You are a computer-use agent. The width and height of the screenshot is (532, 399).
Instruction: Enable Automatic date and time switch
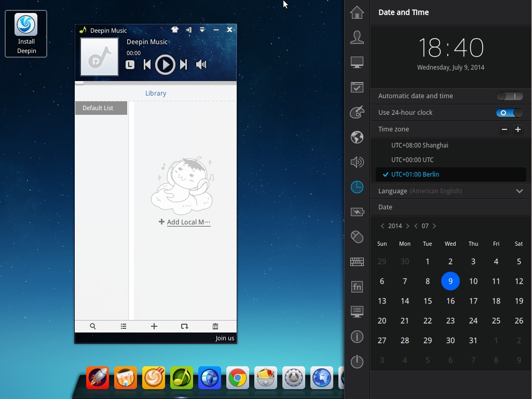[509, 96]
